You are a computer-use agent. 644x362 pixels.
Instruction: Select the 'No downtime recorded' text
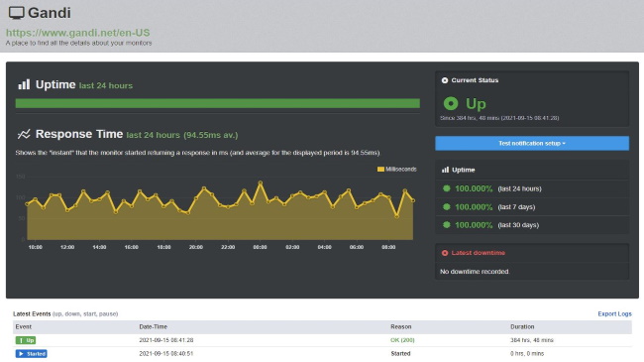[x=475, y=272]
